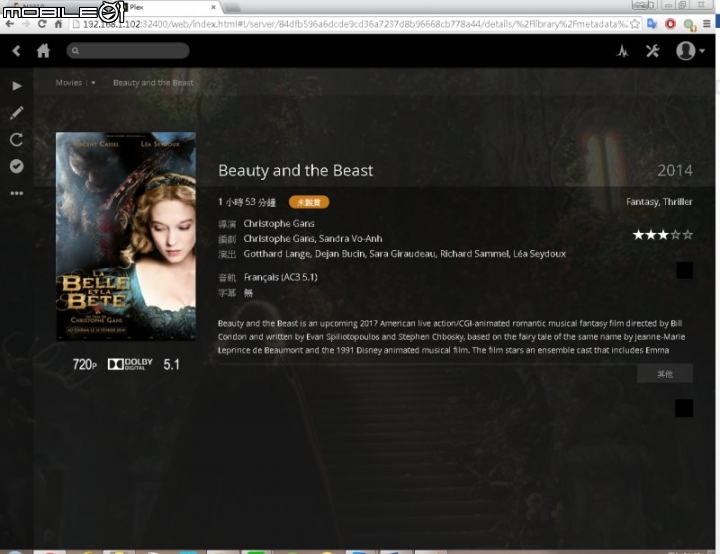Click the movie title Beauty and the Beast
The width and height of the screenshot is (720, 554).
pyautogui.click(x=296, y=171)
